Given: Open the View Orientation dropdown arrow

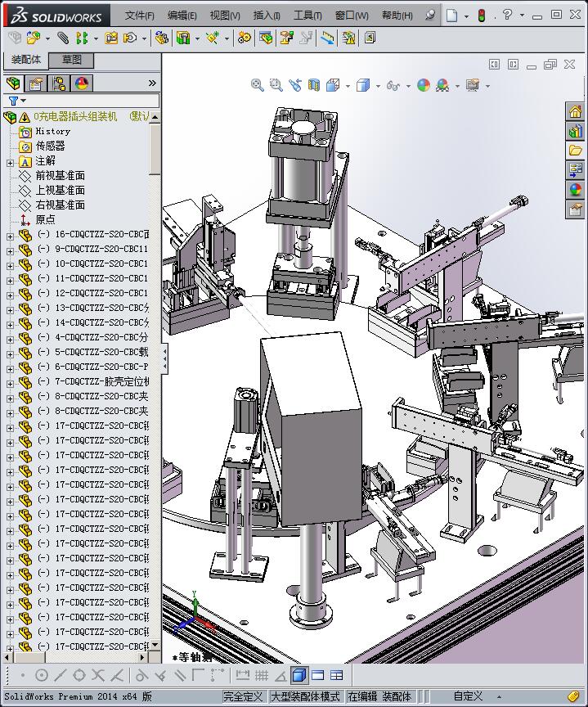Looking at the screenshot, I should point(348,86).
